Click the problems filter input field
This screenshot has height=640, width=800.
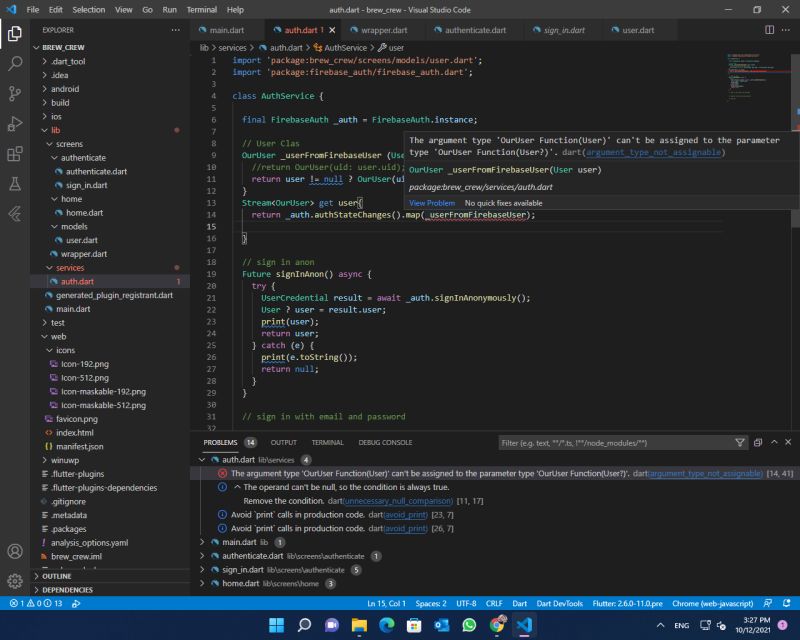[600, 442]
